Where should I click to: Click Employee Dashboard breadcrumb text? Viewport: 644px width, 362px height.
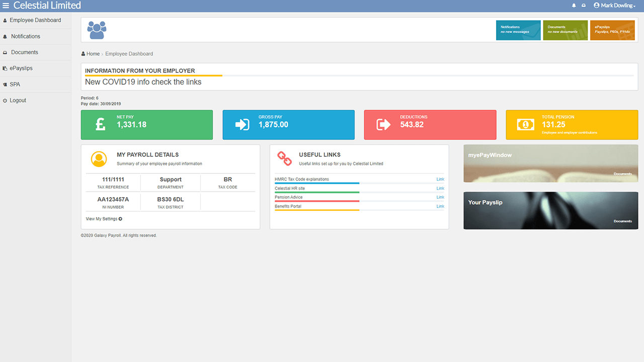point(129,54)
